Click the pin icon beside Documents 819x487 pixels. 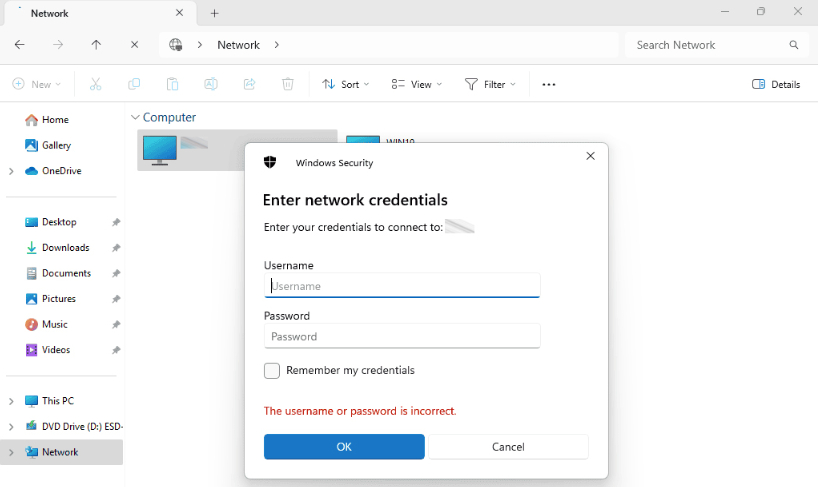116,274
